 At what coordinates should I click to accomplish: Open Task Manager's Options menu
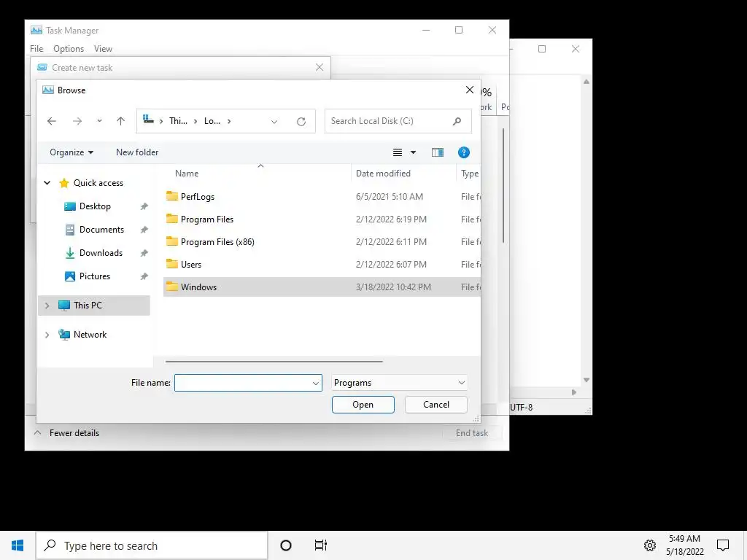click(x=69, y=49)
